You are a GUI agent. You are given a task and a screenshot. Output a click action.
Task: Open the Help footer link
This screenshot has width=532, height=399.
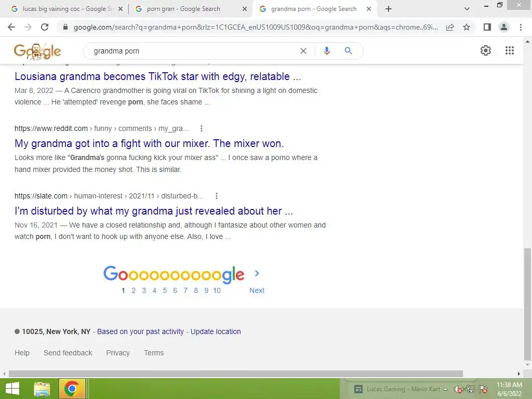[22, 353]
